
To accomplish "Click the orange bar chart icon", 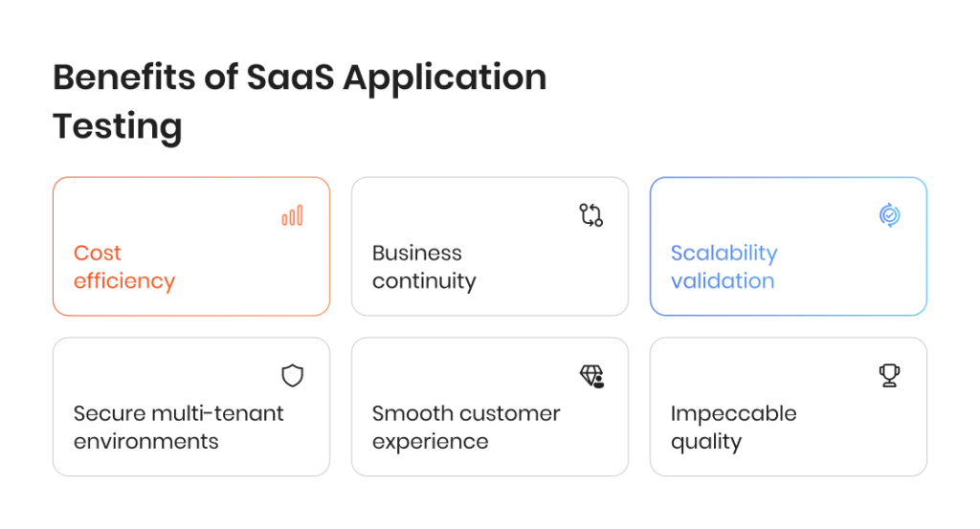I will pos(293,215).
